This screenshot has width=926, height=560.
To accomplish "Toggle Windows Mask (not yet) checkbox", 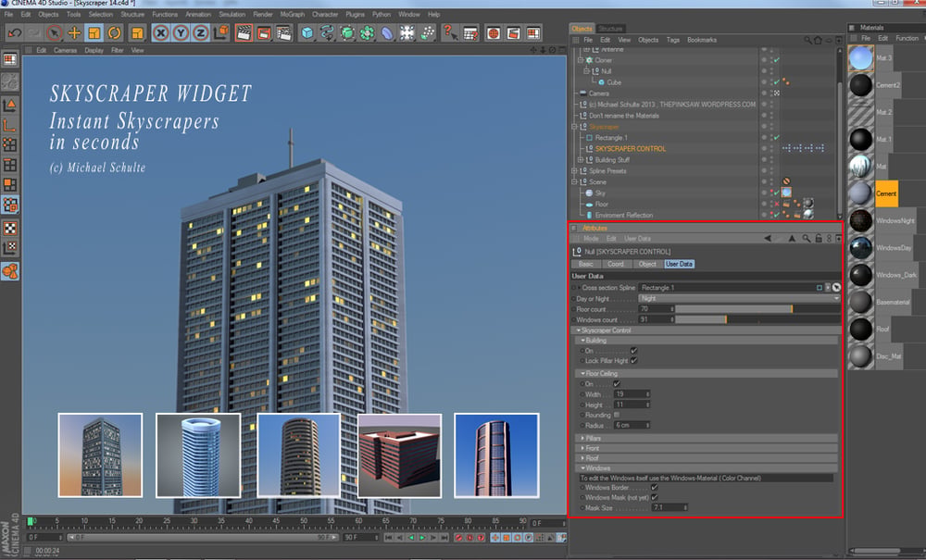I will point(655,497).
